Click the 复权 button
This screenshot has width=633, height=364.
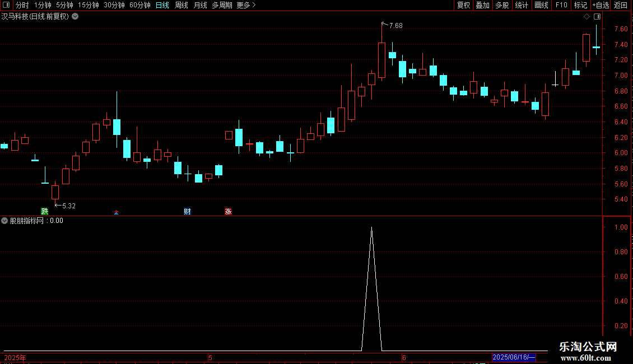click(463, 5)
